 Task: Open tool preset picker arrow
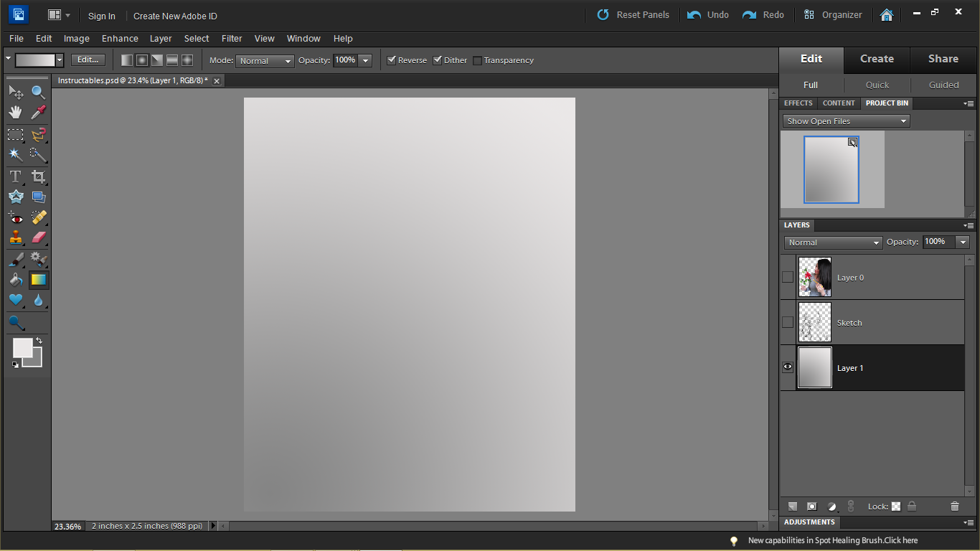(x=8, y=58)
